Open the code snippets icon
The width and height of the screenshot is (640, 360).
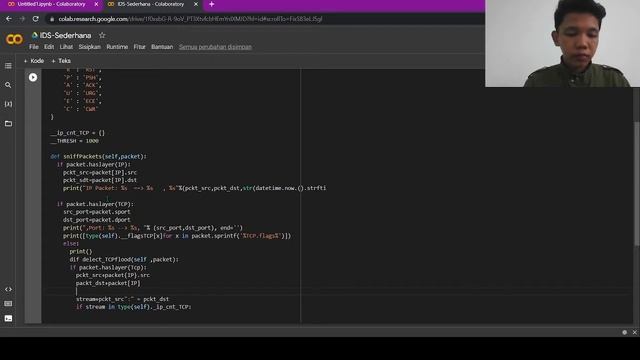tap(8, 289)
